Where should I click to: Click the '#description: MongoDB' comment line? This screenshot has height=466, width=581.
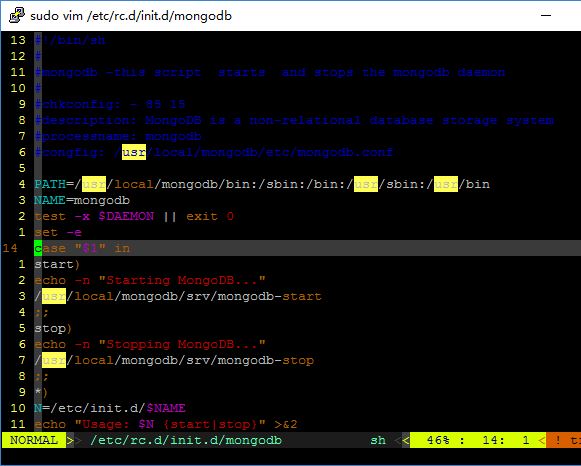pyautogui.click(x=294, y=120)
